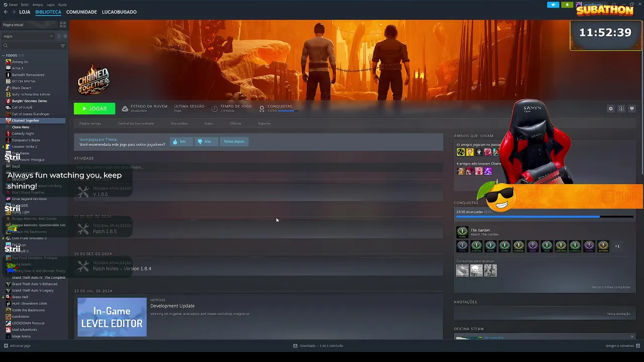Click the play time clock icon

(x=214, y=109)
